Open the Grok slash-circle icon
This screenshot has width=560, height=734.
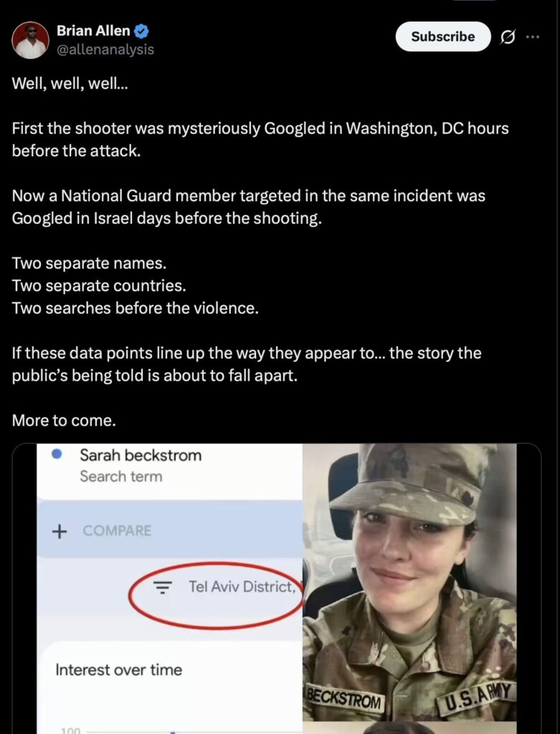(507, 37)
